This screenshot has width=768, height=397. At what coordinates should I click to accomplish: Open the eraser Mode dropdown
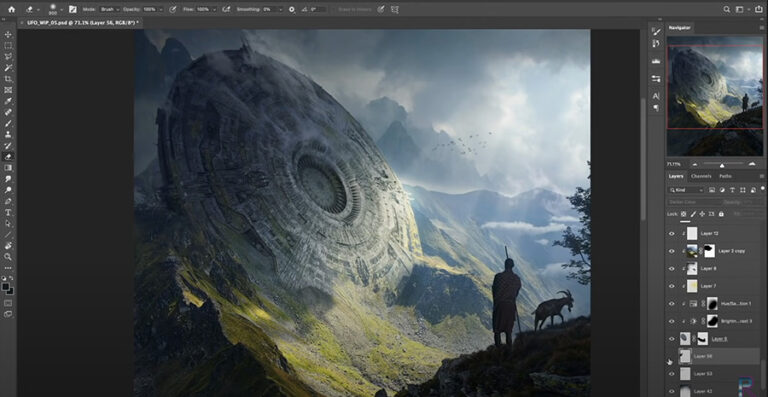110,9
